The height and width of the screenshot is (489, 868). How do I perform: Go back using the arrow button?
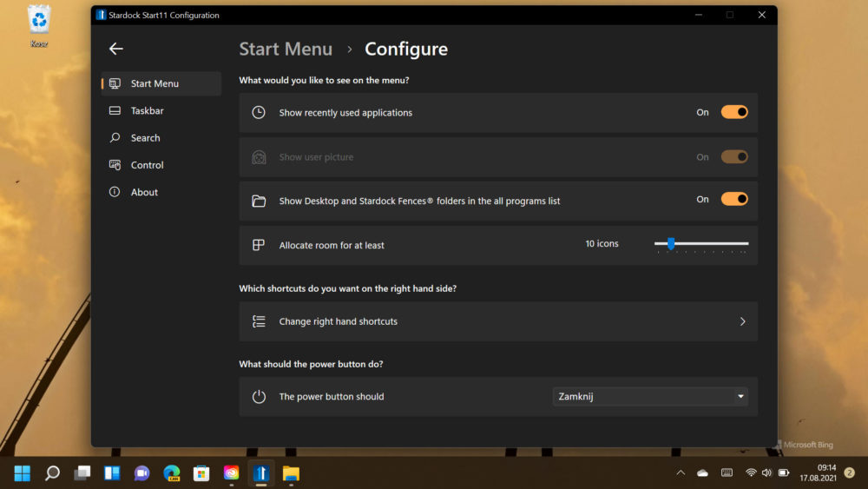pyautogui.click(x=115, y=49)
